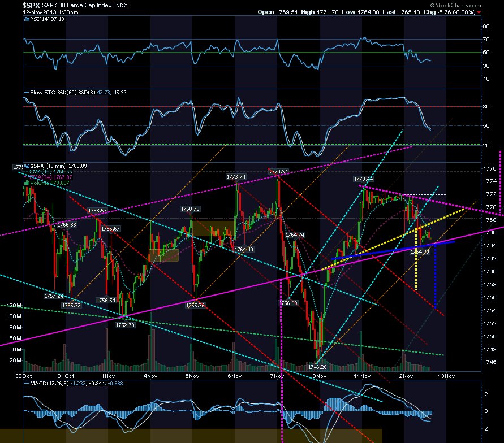Click the red down arrow beside Chg
Screen dimensions: 504x443
tap(479, 12)
